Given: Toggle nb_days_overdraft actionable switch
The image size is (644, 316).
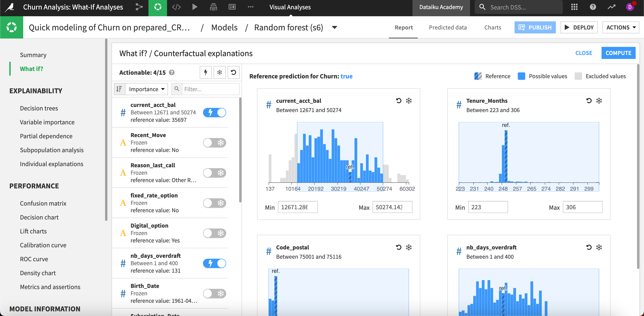Looking at the screenshot, I should tap(215, 263).
